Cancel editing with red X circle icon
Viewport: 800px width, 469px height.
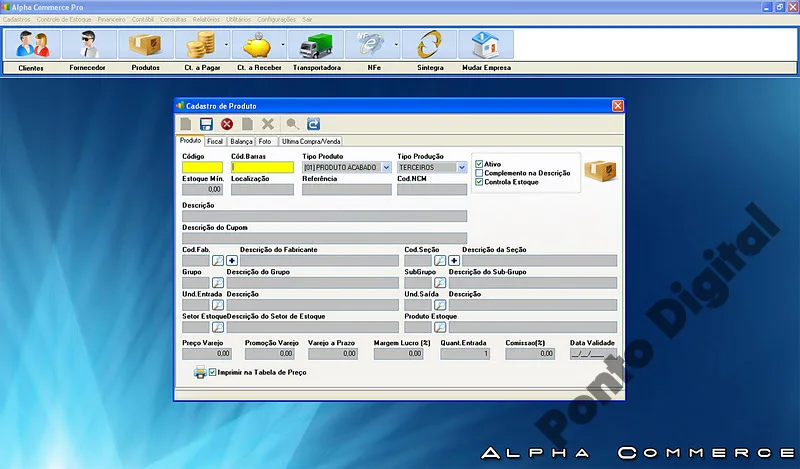pos(227,124)
